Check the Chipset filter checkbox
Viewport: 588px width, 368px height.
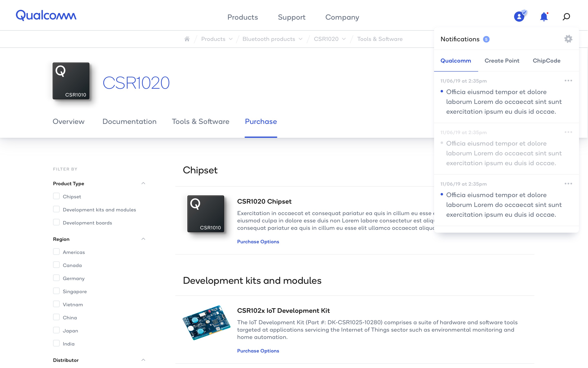point(56,196)
